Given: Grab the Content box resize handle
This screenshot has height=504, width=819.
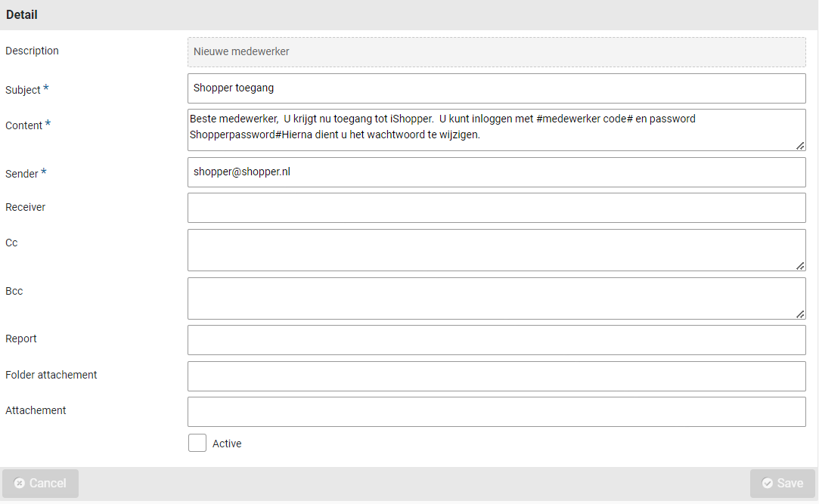Looking at the screenshot, I should [x=800, y=146].
